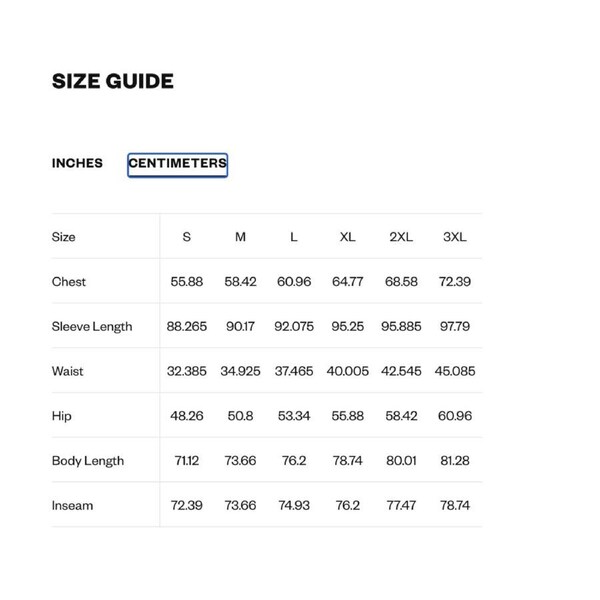
Task: Select the CENTIMETERS tab
Action: (x=177, y=164)
